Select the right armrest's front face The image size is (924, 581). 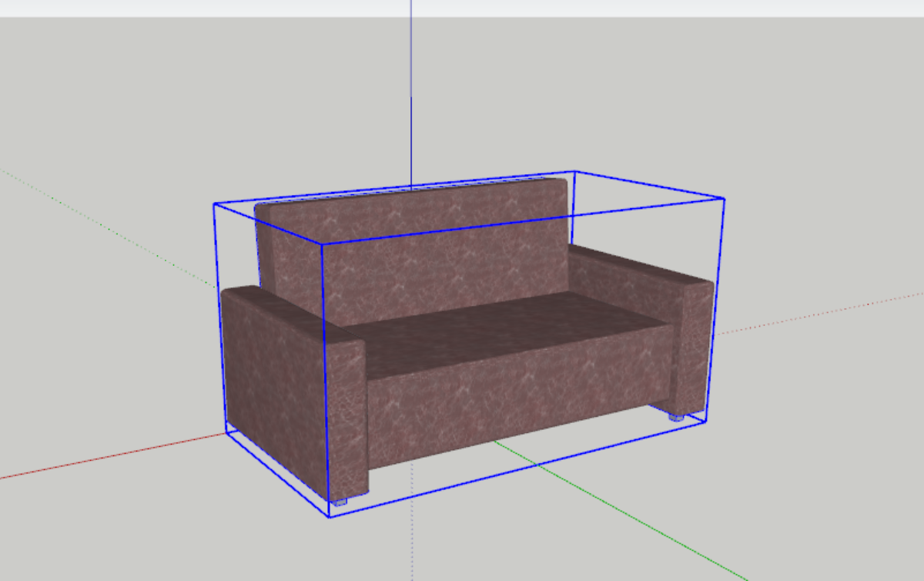click(693, 347)
